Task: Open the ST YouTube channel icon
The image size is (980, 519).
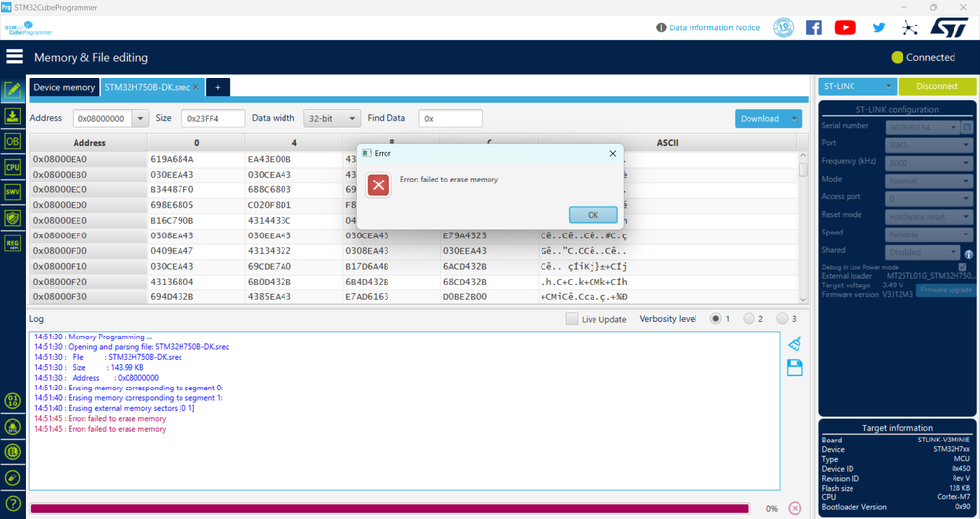Action: click(x=845, y=27)
